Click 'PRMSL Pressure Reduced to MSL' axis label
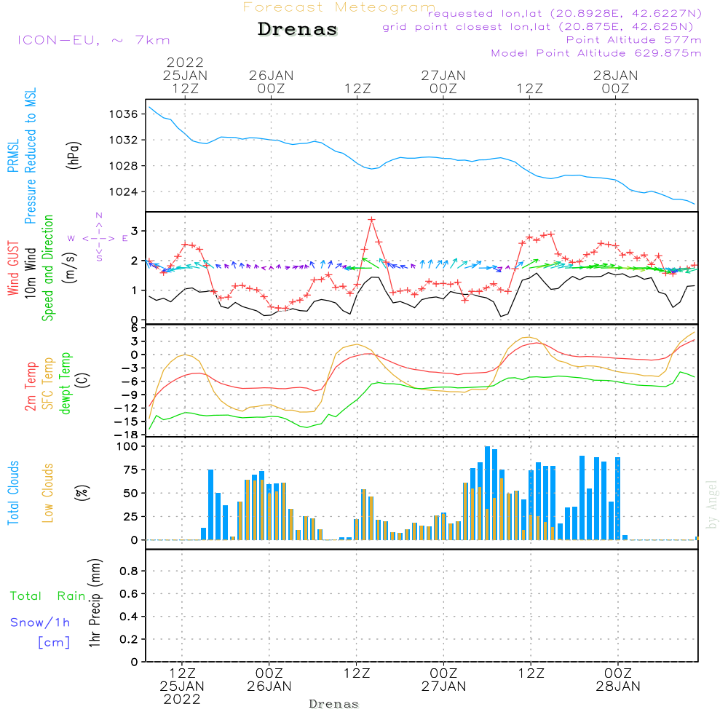Image resolution: width=728 pixels, height=728 pixels. click(x=22, y=156)
